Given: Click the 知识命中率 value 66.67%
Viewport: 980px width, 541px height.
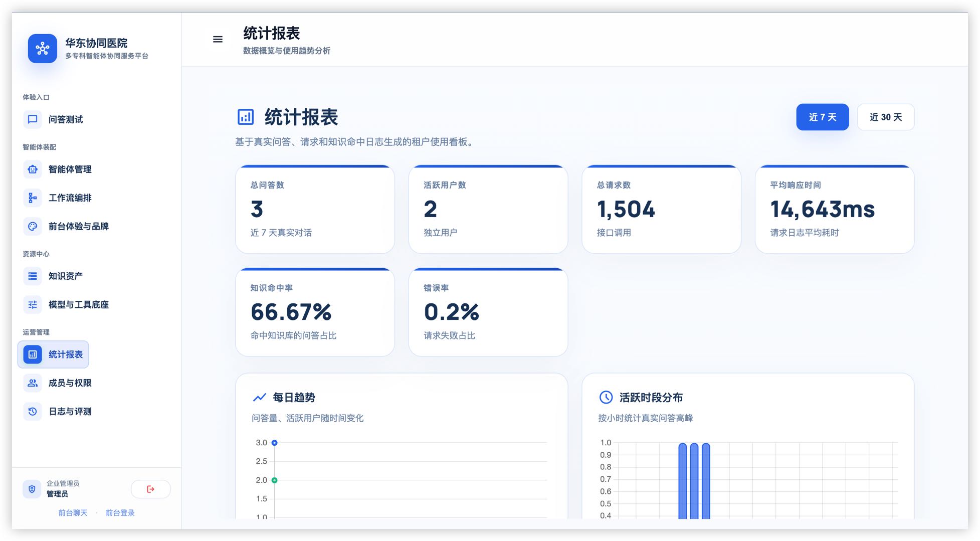Looking at the screenshot, I should click(x=291, y=312).
